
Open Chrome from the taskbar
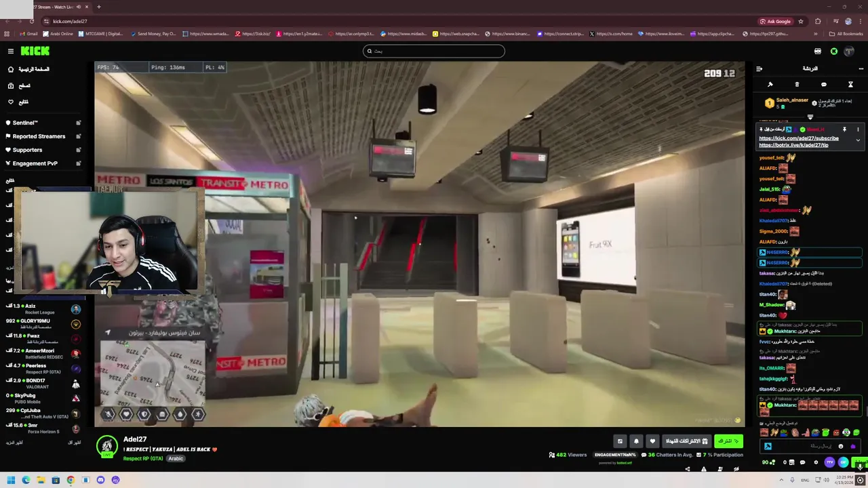point(71,480)
